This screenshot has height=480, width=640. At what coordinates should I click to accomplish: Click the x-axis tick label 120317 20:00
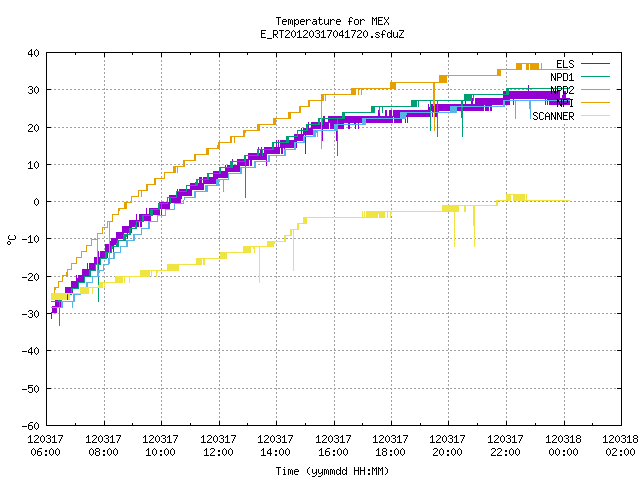coord(448,445)
